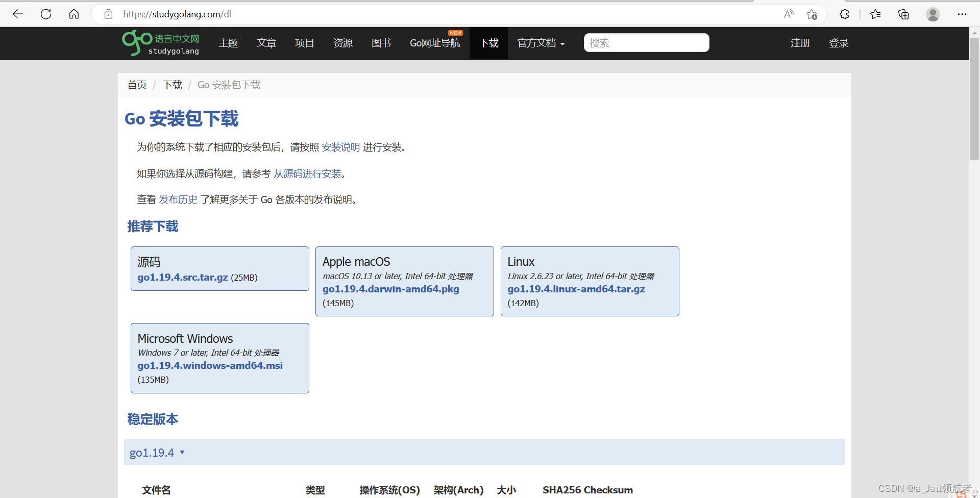This screenshot has height=498, width=980.
Task: Click the Go 安装包下载 page heading
Action: [x=182, y=118]
